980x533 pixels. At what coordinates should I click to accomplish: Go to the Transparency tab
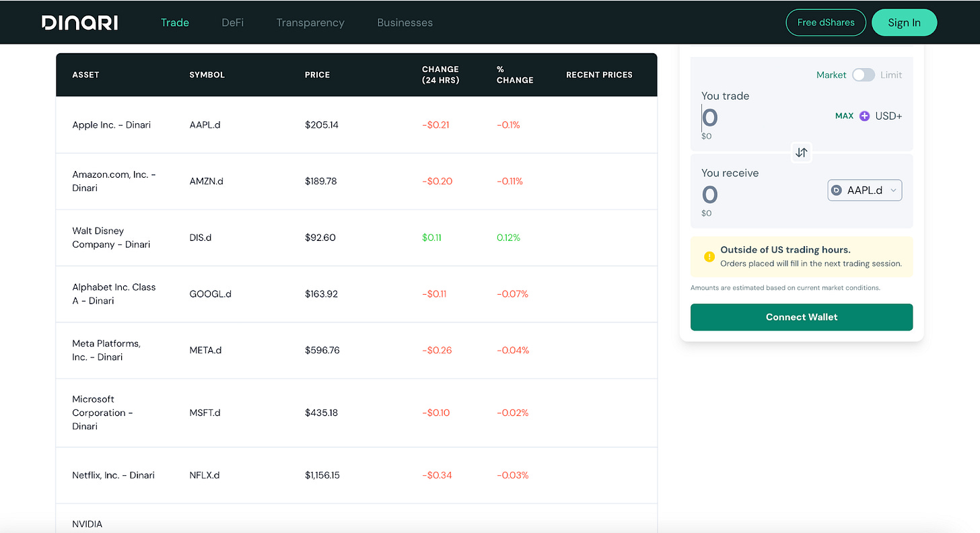pos(310,22)
